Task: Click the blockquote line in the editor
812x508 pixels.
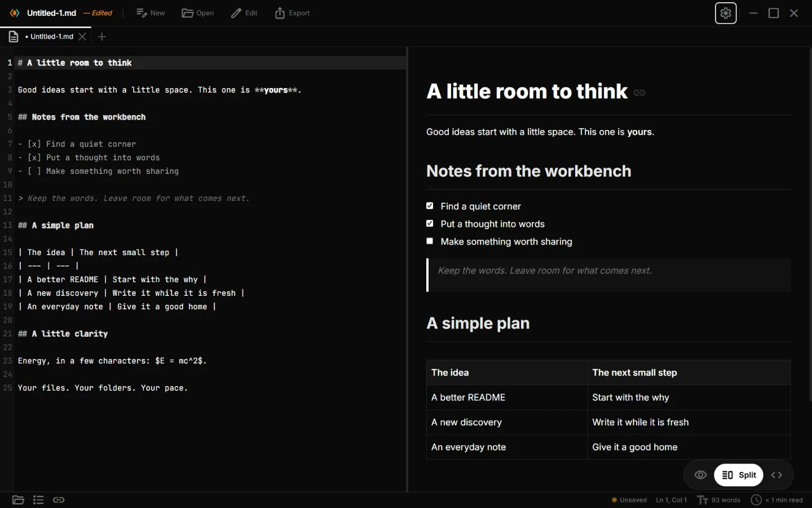Action: [134, 198]
